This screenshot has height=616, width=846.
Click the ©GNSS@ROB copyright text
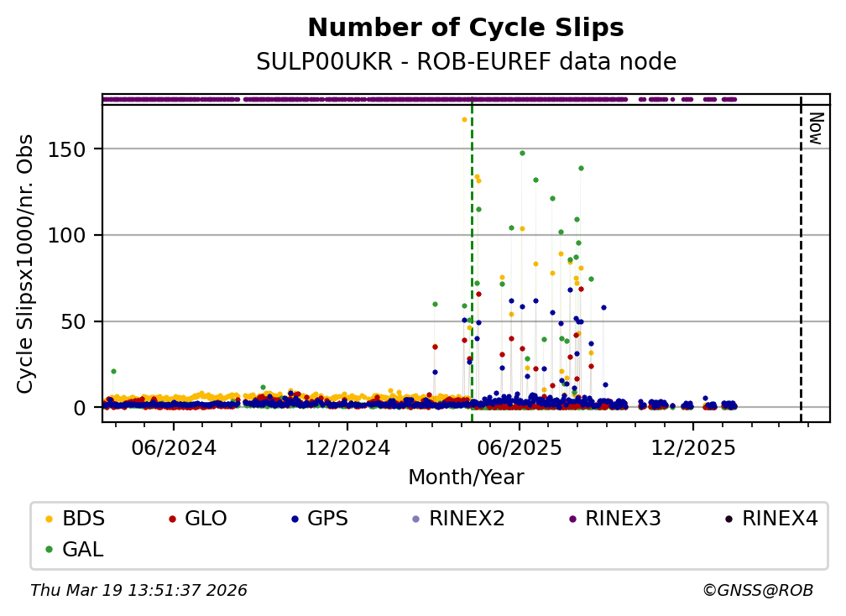coord(757,591)
